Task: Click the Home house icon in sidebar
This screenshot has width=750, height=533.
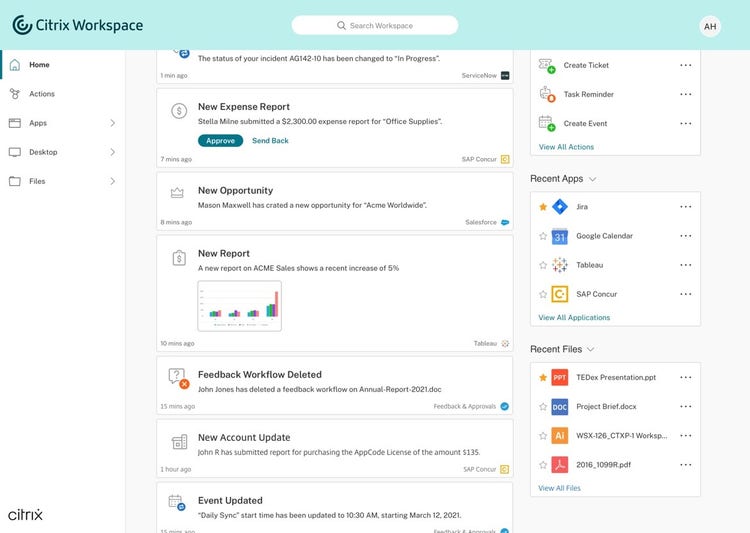Action: pos(15,65)
